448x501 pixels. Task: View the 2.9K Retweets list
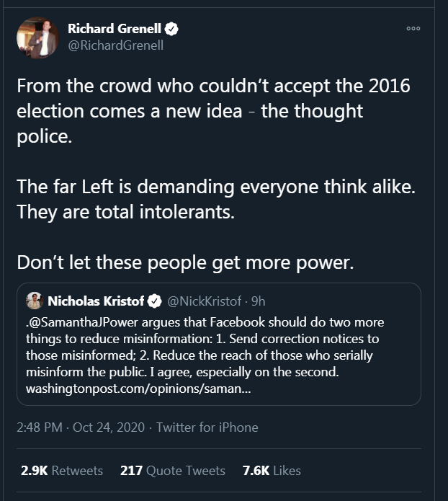click(62, 471)
